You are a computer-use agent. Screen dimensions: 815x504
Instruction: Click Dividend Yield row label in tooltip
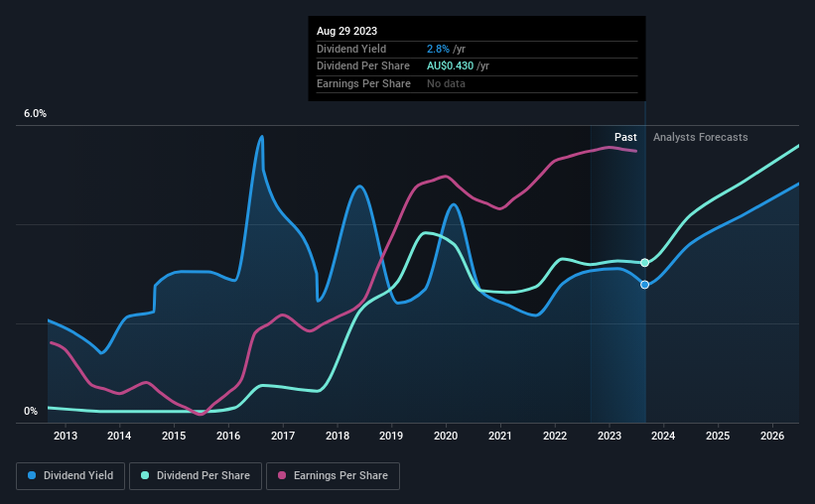click(x=351, y=49)
